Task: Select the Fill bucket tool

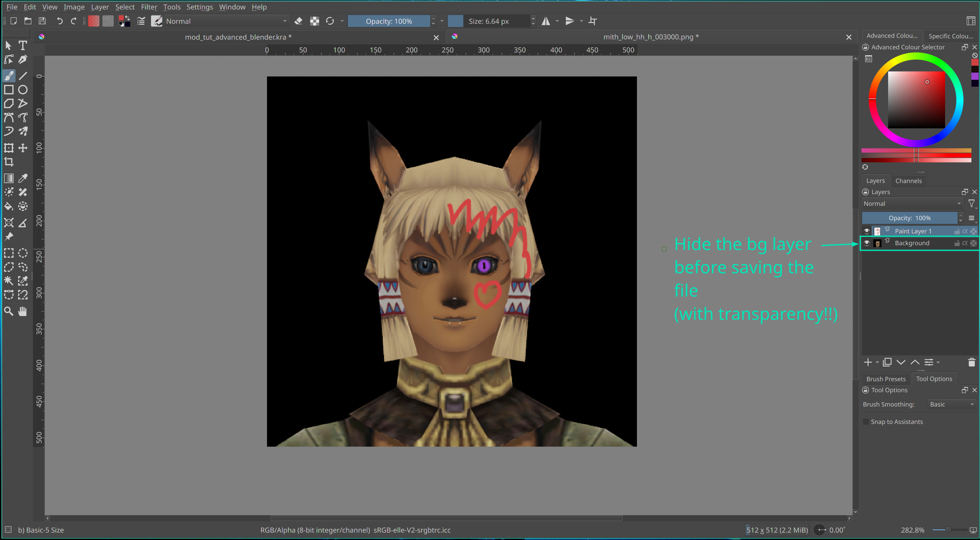Action: coord(9,206)
